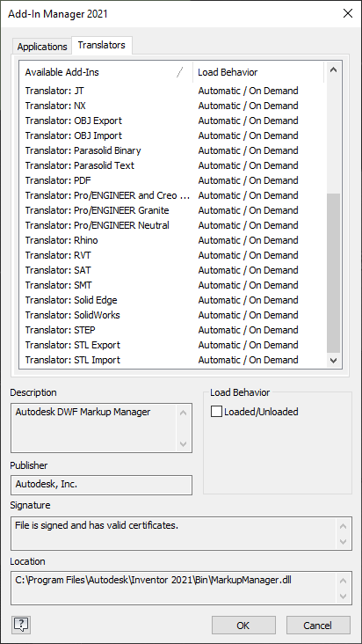
Task: Click the add-in list scroll up arrow
Action: pos(333,70)
